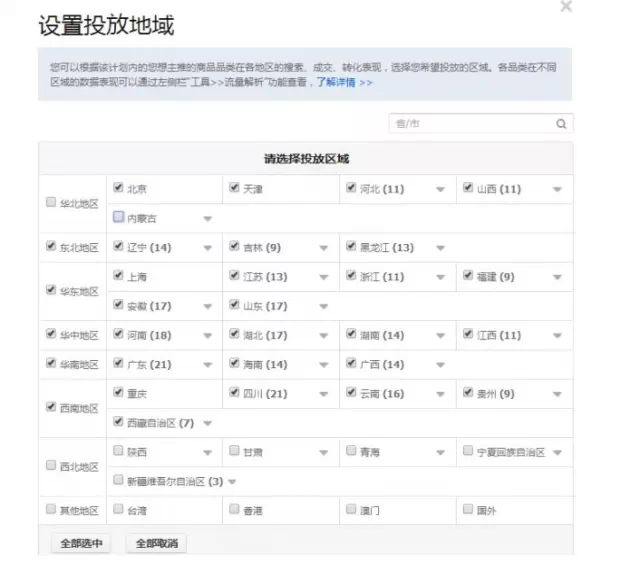The height and width of the screenshot is (575, 640).
Task: Uncheck the 华中地区 checkbox
Action: 51,333
